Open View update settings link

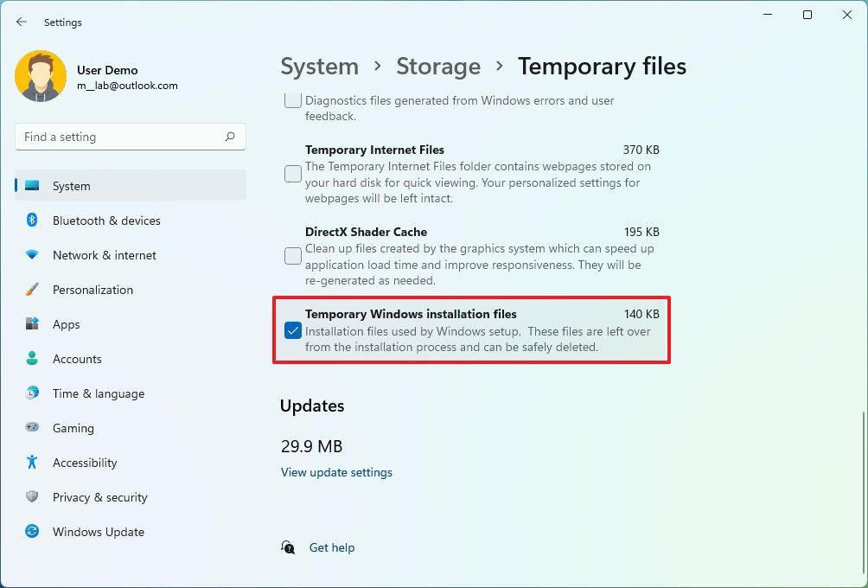pos(336,472)
